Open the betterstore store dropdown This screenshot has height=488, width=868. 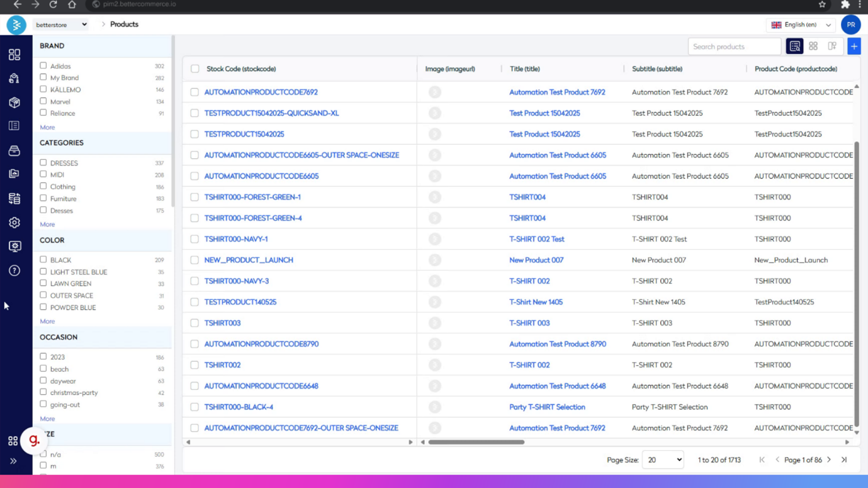tap(61, 25)
